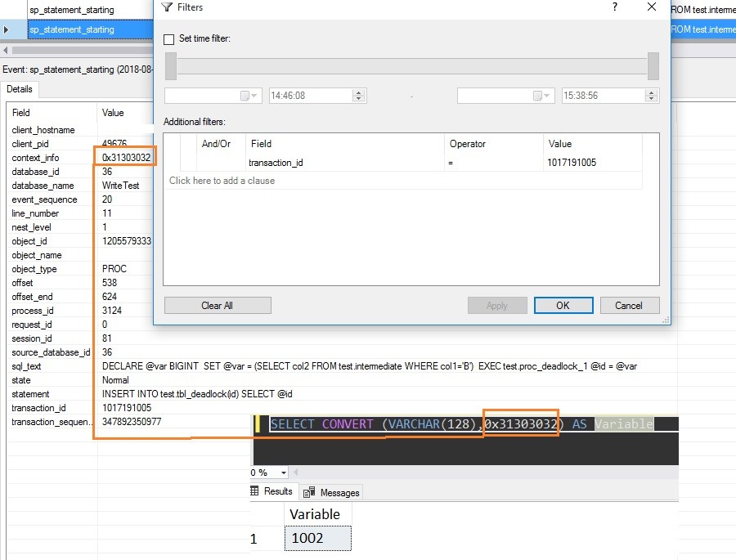Click the funnel icon in Filters title bar

click(167, 7)
